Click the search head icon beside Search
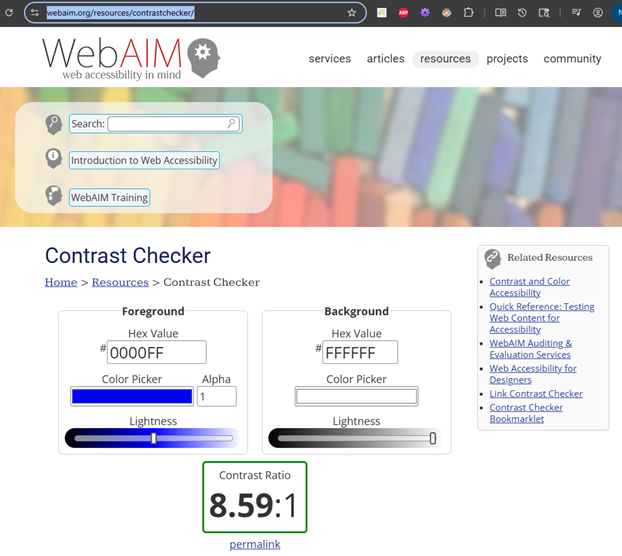This screenshot has height=556, width=622. pyautogui.click(x=54, y=125)
